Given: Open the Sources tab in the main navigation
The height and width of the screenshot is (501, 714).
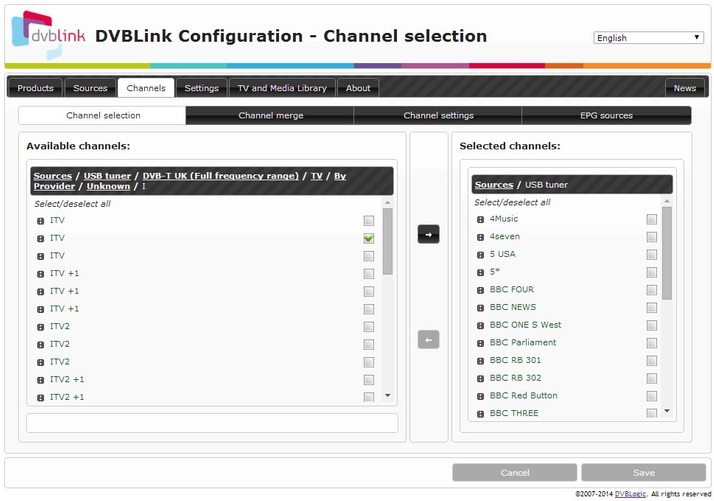Looking at the screenshot, I should click(90, 88).
